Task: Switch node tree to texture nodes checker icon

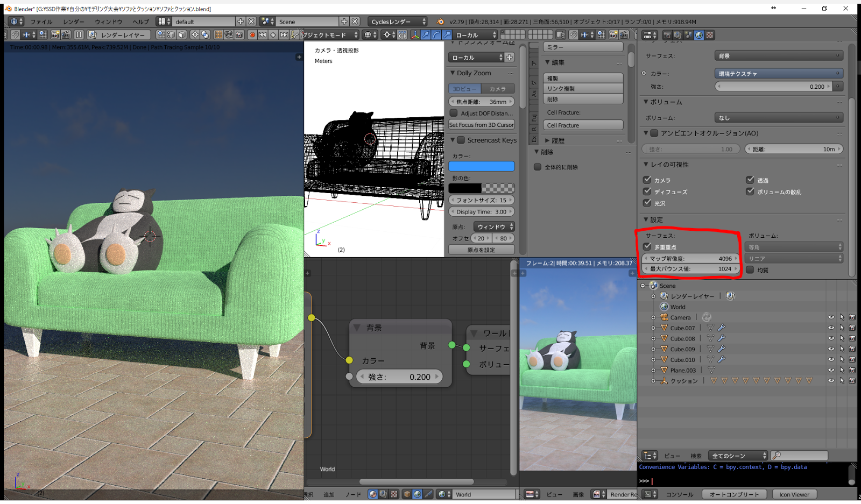Action: click(394, 494)
